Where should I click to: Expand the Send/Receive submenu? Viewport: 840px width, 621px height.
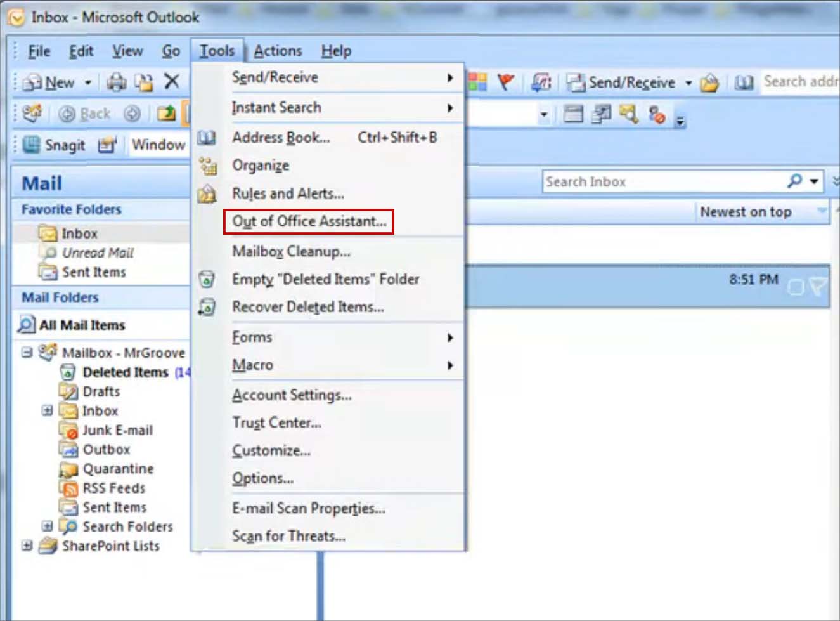point(328,77)
